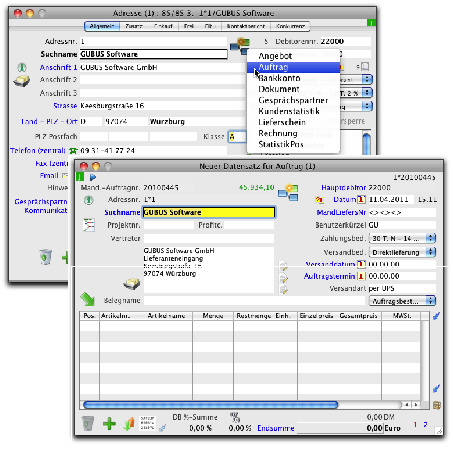Click the green info icon beside Adressnr. 1*1
The image size is (453, 456).
point(88,200)
